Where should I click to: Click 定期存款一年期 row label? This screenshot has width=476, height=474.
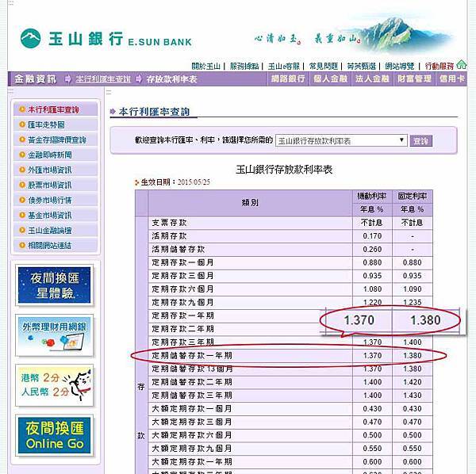point(182,315)
